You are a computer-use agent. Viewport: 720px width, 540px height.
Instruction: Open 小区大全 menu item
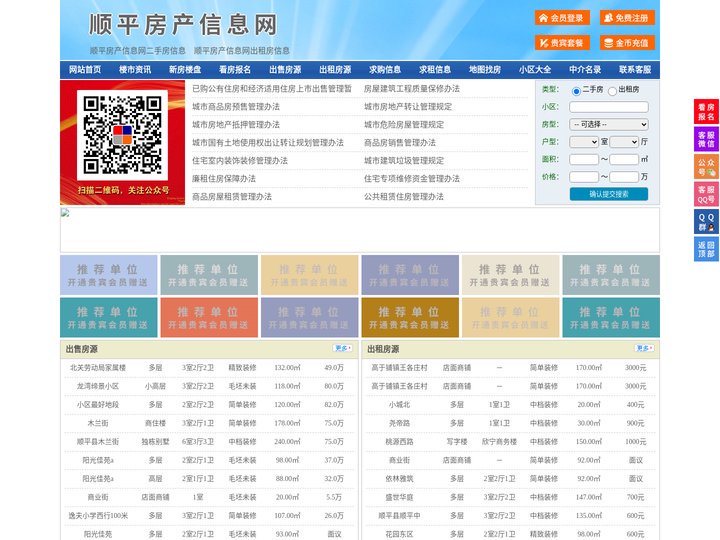(535, 70)
